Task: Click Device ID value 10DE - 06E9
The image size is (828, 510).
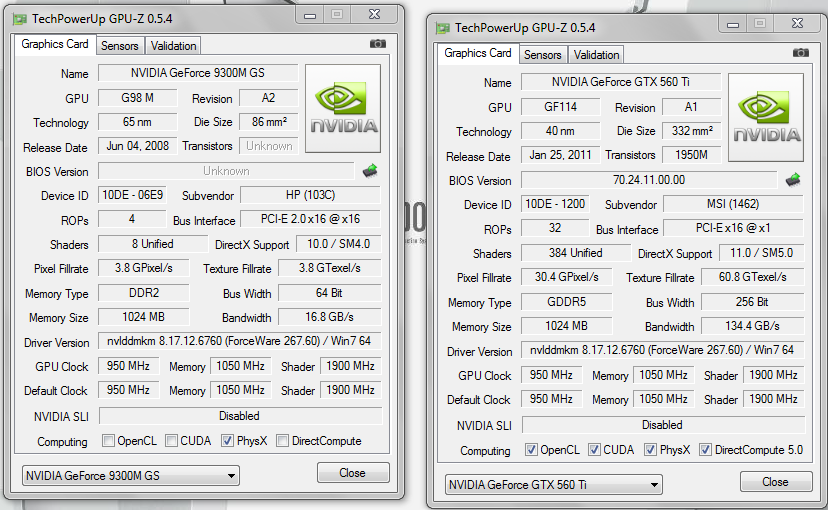Action: [132, 195]
